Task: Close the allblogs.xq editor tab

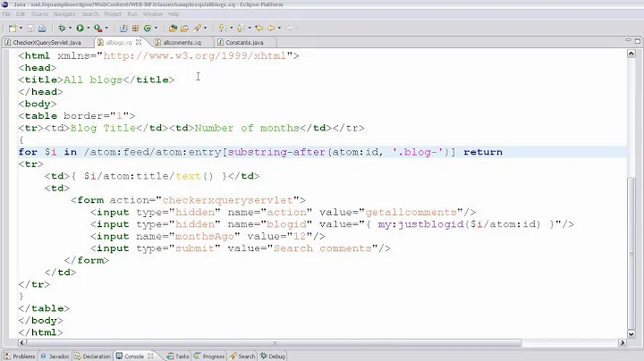Action: point(139,42)
